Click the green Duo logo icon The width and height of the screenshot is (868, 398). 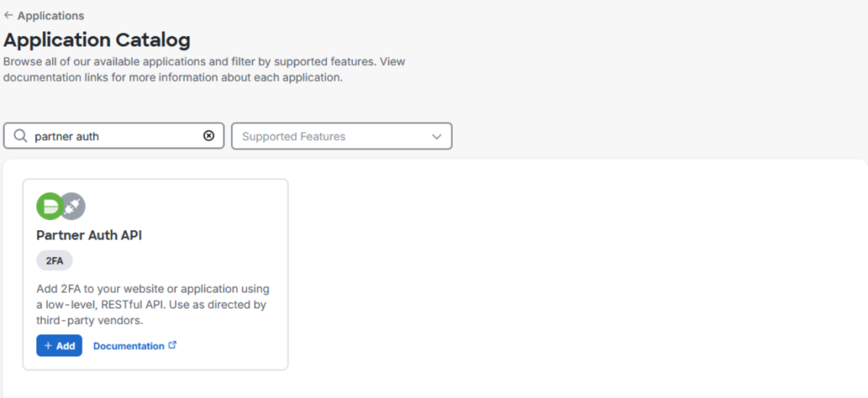click(50, 207)
